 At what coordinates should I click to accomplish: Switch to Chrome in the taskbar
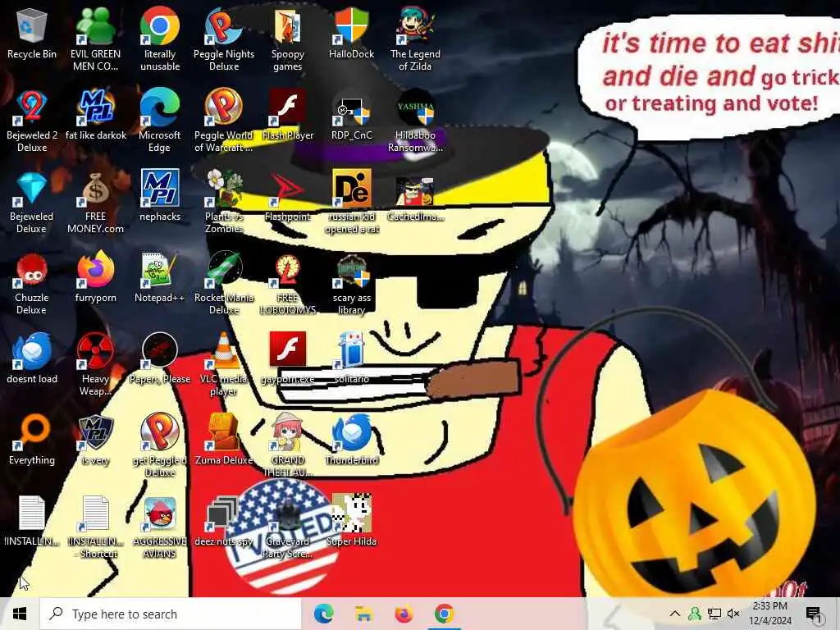click(x=444, y=614)
